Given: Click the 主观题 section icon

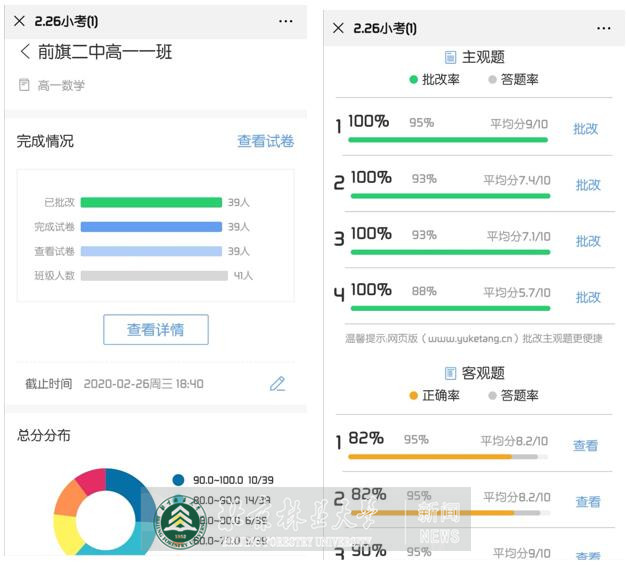Looking at the screenshot, I should [x=450, y=58].
